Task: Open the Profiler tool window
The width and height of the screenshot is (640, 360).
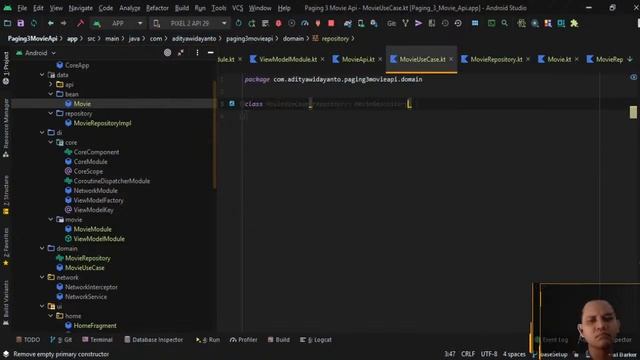Action: coord(243,340)
